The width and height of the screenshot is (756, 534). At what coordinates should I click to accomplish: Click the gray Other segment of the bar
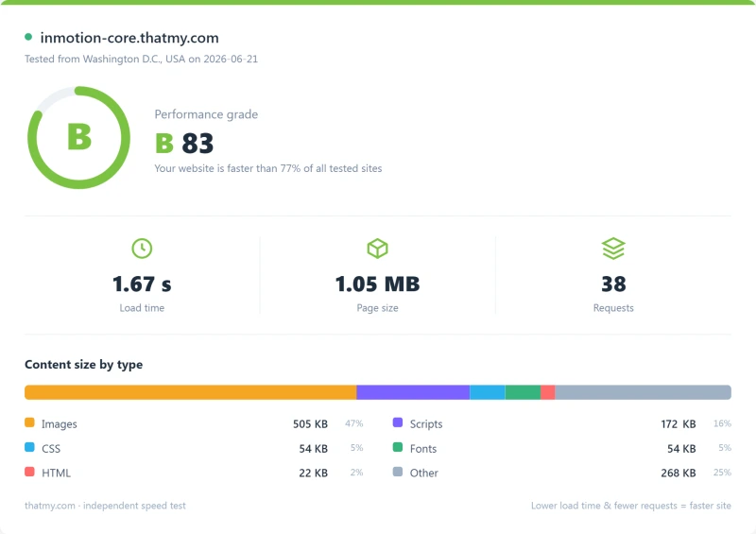click(x=644, y=392)
